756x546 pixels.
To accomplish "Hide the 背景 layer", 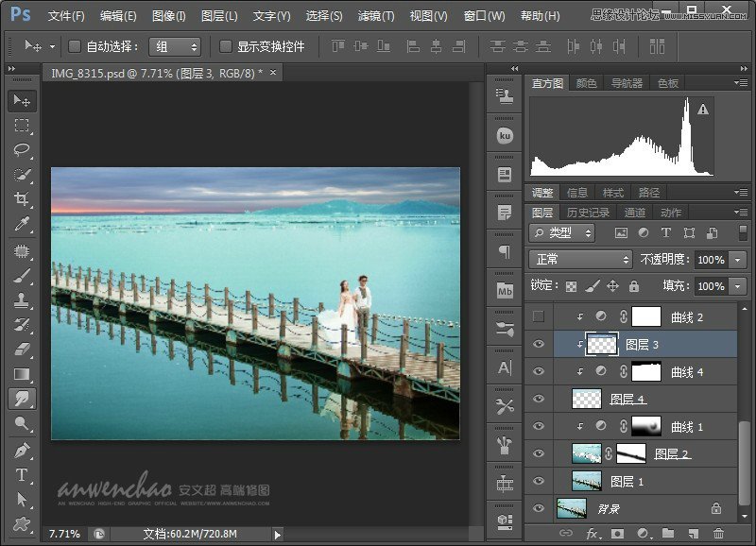I will [539, 508].
